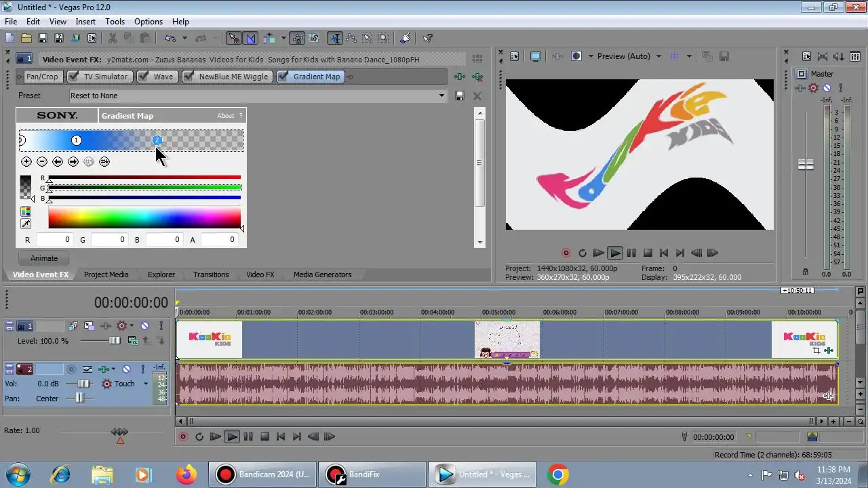
Task: Click the Split Screen View icon in preview
Action: pyautogui.click(x=576, y=56)
